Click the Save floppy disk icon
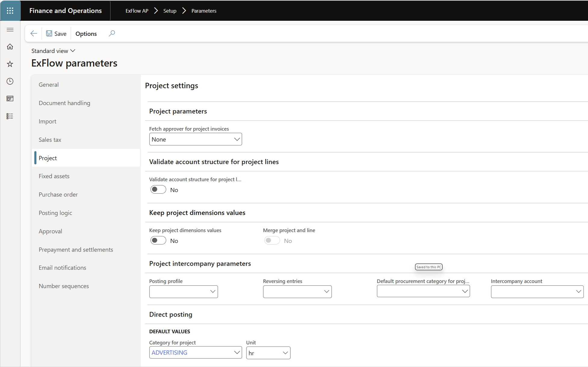Screen dimensions: 588x367 pos(49,33)
